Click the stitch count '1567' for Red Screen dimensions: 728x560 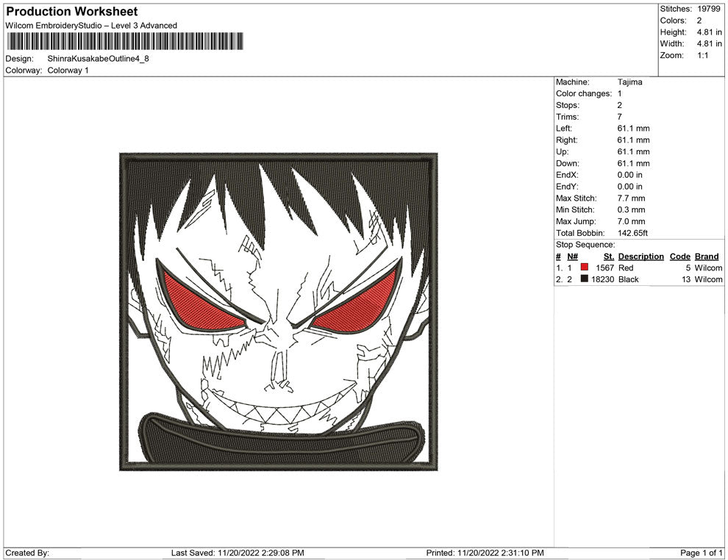[x=605, y=268]
